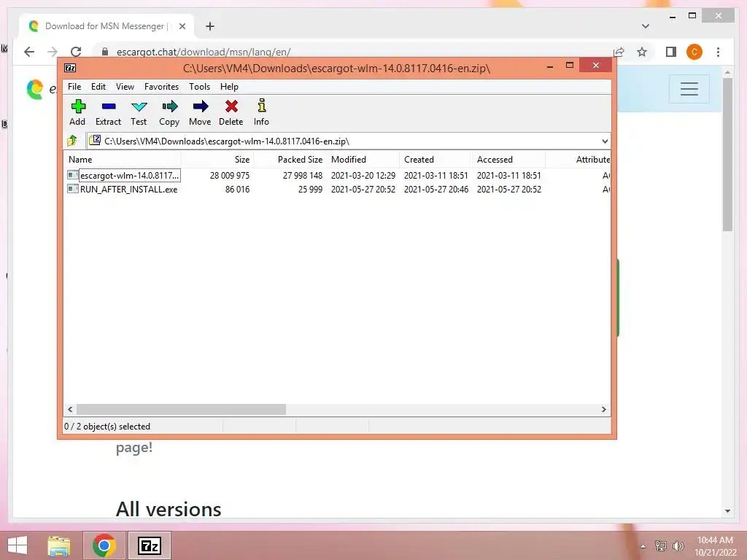Bookmark this page with the star icon

click(x=642, y=52)
